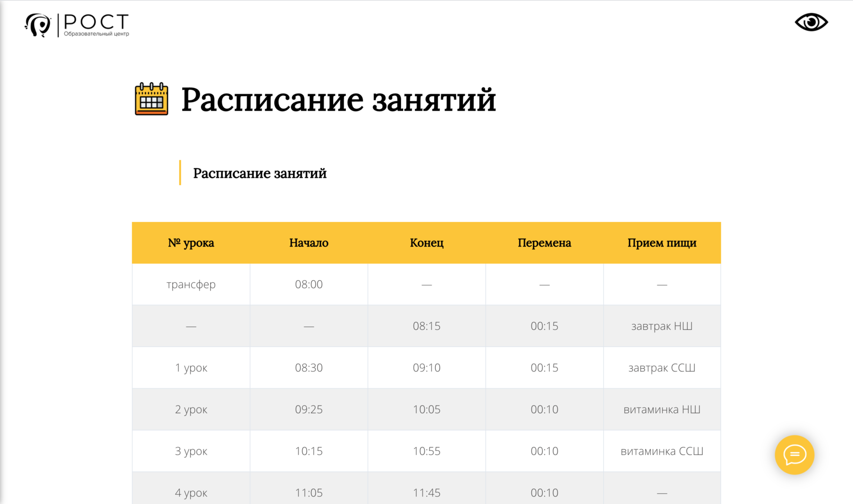Viewport: 853px width, 504px height.
Task: Select the '2 урок' cell
Action: tap(191, 409)
